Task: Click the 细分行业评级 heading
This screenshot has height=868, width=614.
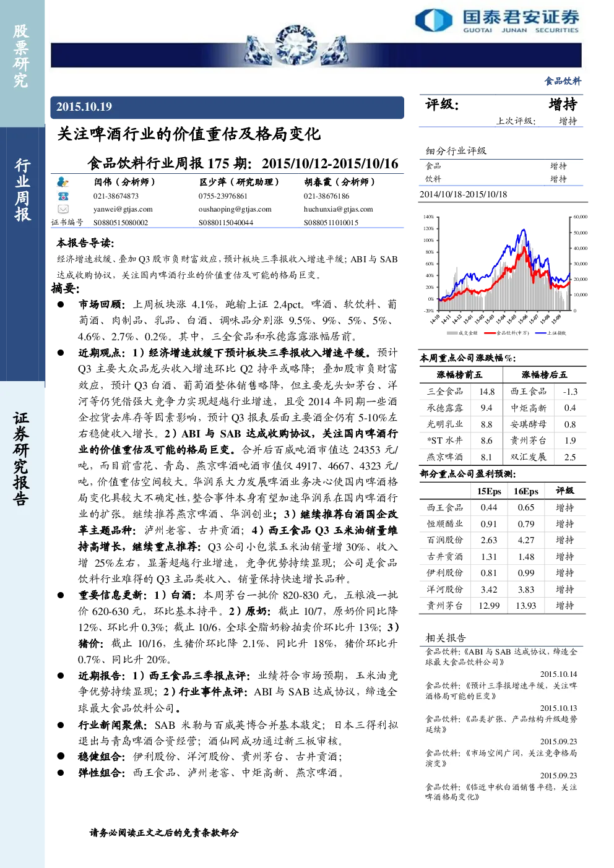Action: (456, 151)
